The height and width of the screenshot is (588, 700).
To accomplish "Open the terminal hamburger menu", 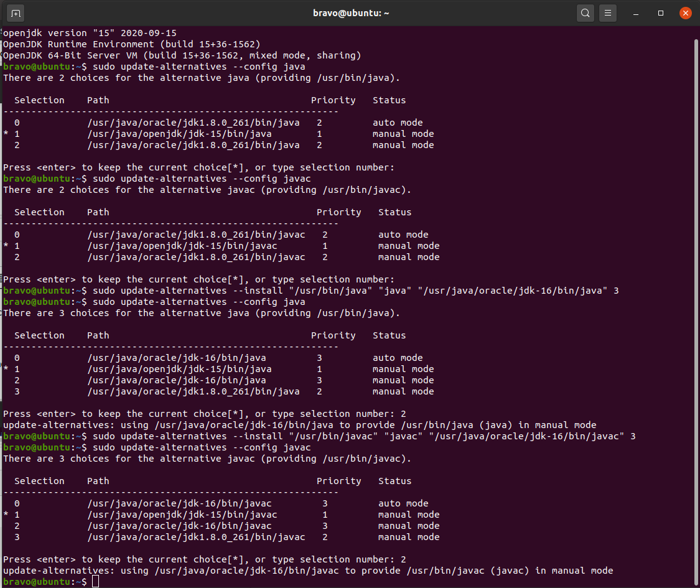I will [x=607, y=14].
